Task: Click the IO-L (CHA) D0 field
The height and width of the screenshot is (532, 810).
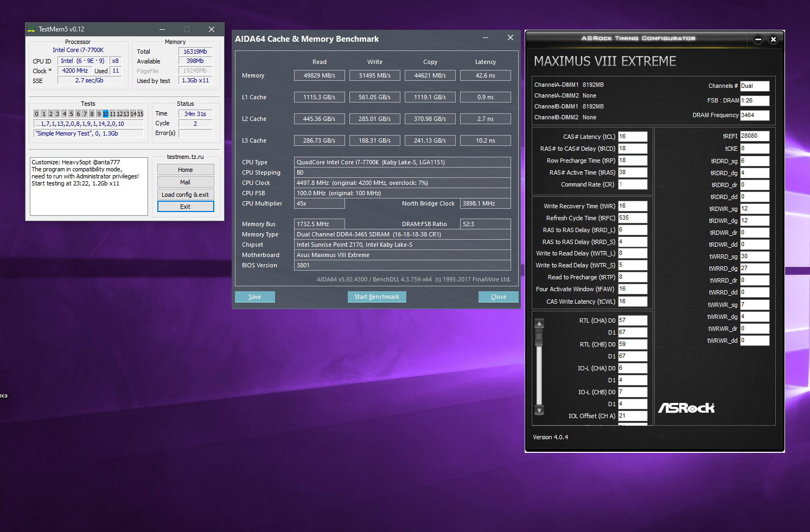Action: point(633,368)
